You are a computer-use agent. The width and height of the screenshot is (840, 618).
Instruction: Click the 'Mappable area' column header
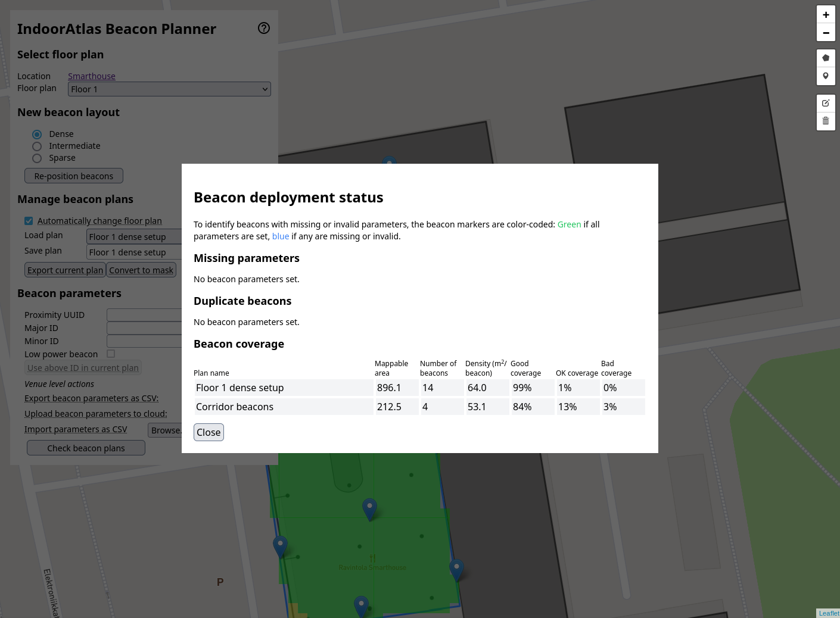tap(391, 369)
